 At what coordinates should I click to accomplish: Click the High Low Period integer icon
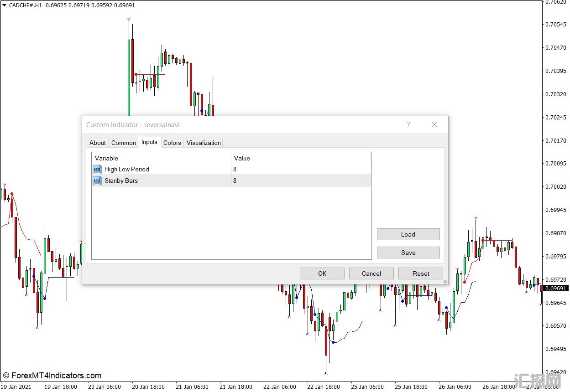(97, 169)
